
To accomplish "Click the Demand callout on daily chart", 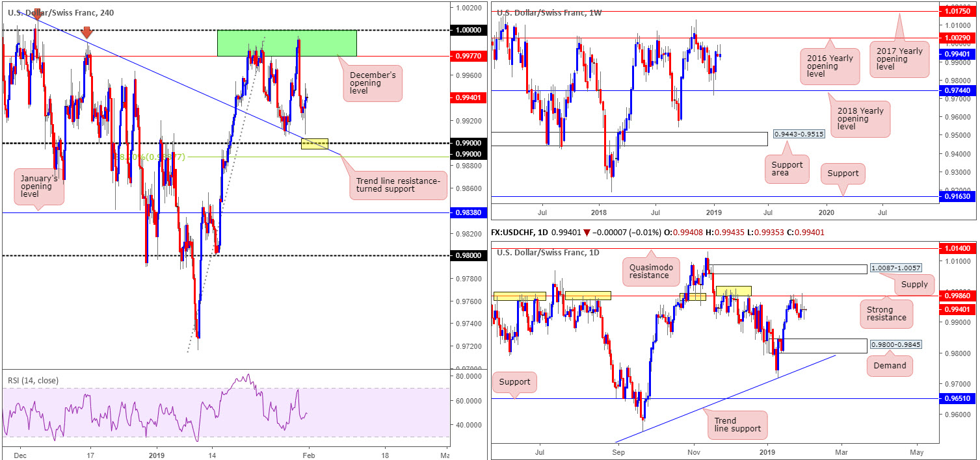I will (x=889, y=366).
